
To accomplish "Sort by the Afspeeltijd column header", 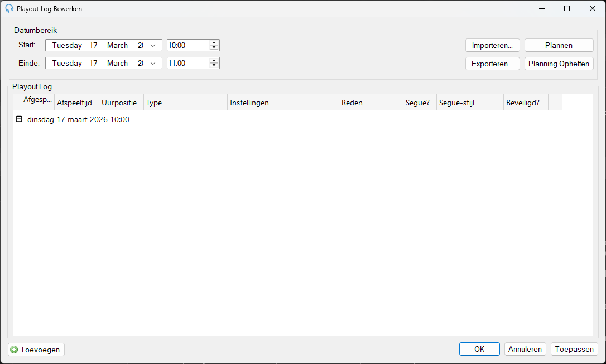I will pyautogui.click(x=76, y=103).
